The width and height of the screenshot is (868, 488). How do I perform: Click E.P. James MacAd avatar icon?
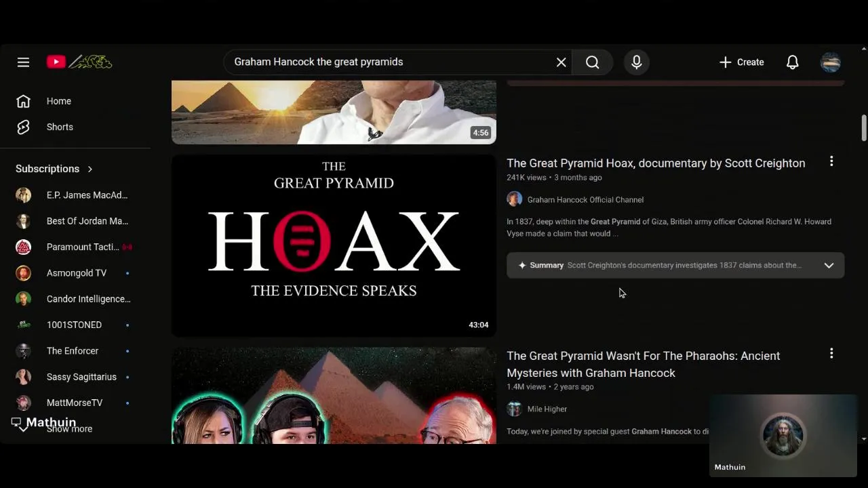click(x=23, y=195)
